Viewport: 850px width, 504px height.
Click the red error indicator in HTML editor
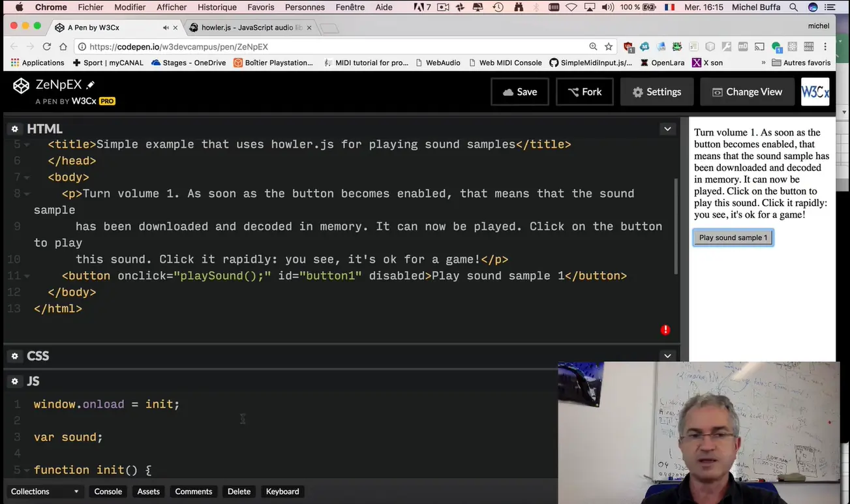click(x=665, y=330)
